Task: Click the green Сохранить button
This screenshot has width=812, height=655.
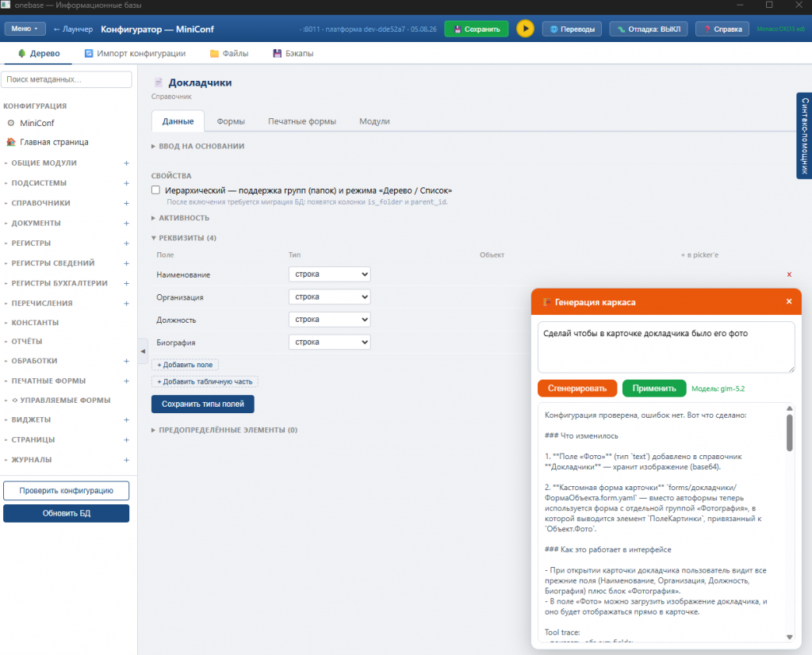Action: (477, 29)
